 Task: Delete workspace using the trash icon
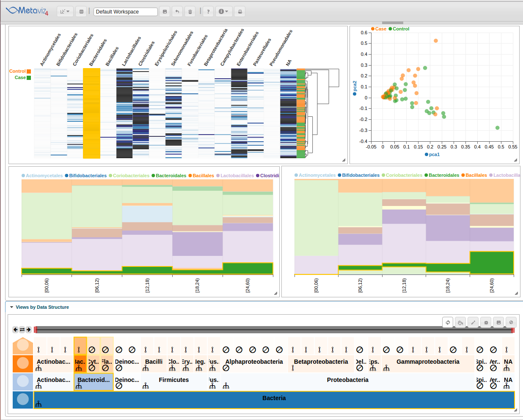[190, 11]
